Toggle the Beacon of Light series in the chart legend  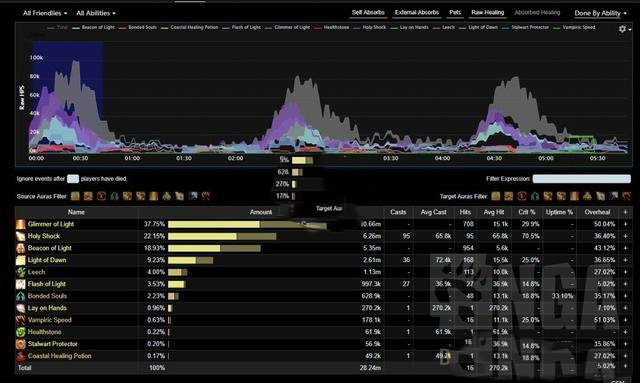coord(93,27)
